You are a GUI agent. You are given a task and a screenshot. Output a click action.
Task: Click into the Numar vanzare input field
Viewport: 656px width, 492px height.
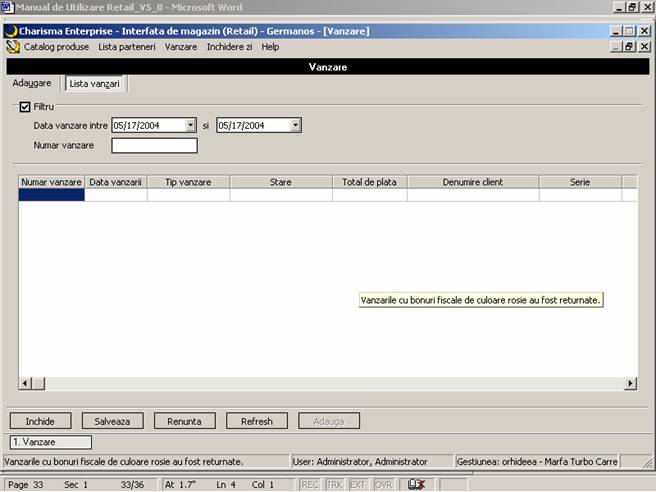[x=154, y=146]
